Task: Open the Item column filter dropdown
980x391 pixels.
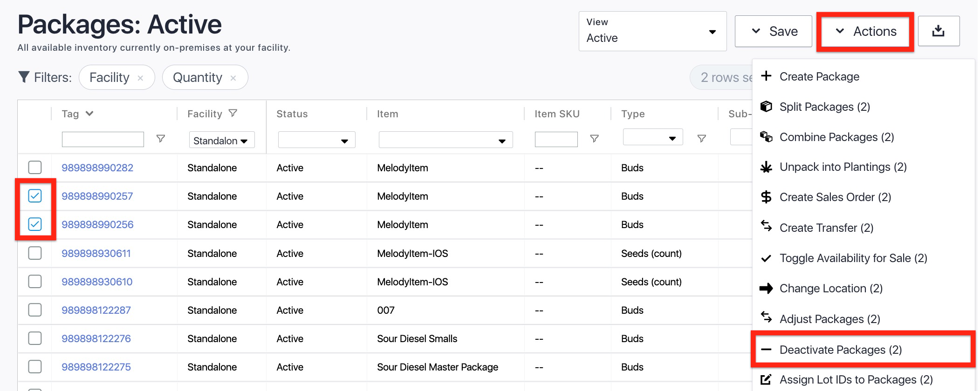Action: [x=446, y=140]
